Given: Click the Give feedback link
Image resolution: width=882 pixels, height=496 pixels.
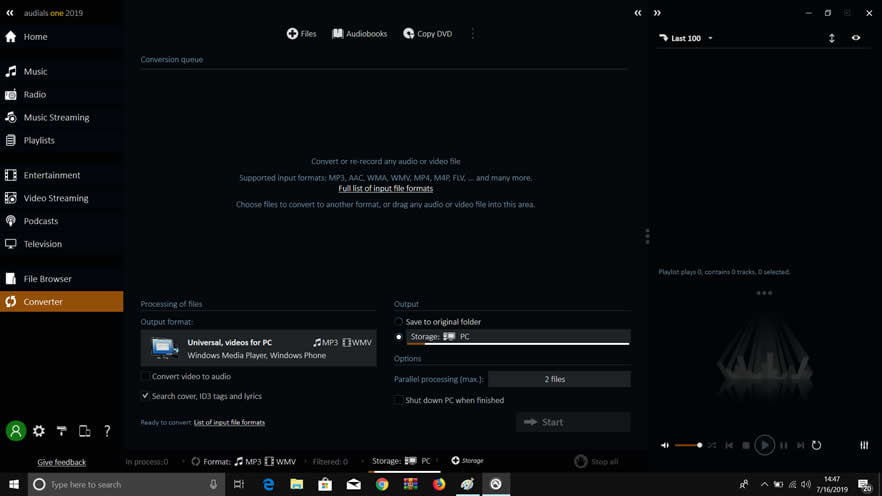Looking at the screenshot, I should pos(61,462).
